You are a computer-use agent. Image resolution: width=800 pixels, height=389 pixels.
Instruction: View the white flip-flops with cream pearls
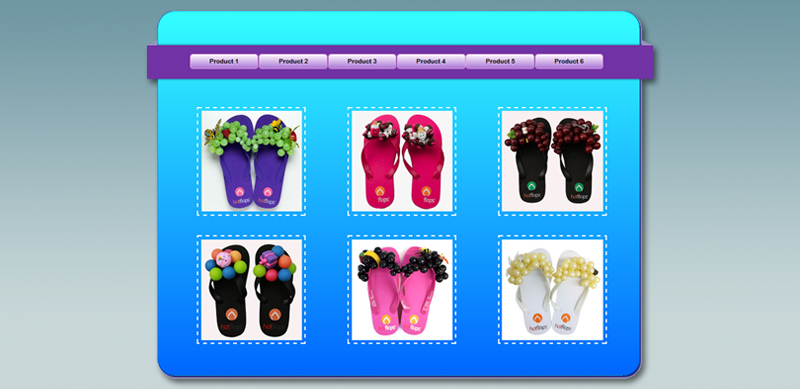553,289
